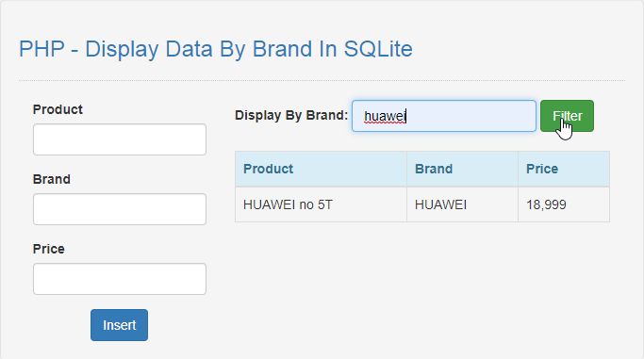Click the green Filter button
Screen dimensions: 644x359
567,116
